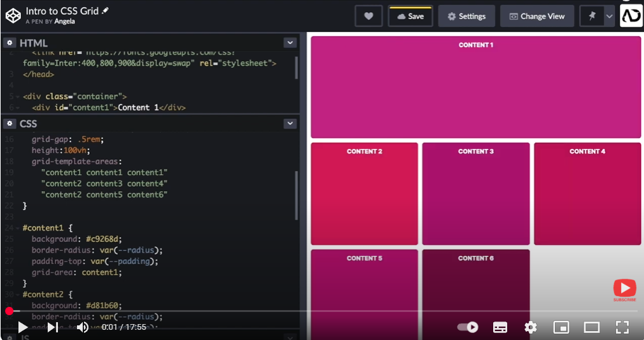Open user avatar menu
Image resolution: width=644 pixels, height=340 pixels.
click(x=631, y=16)
